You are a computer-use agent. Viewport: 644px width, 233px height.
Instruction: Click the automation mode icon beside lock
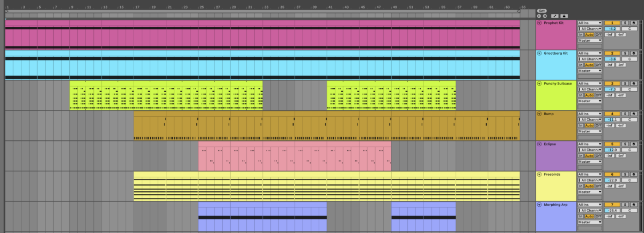tap(554, 16)
